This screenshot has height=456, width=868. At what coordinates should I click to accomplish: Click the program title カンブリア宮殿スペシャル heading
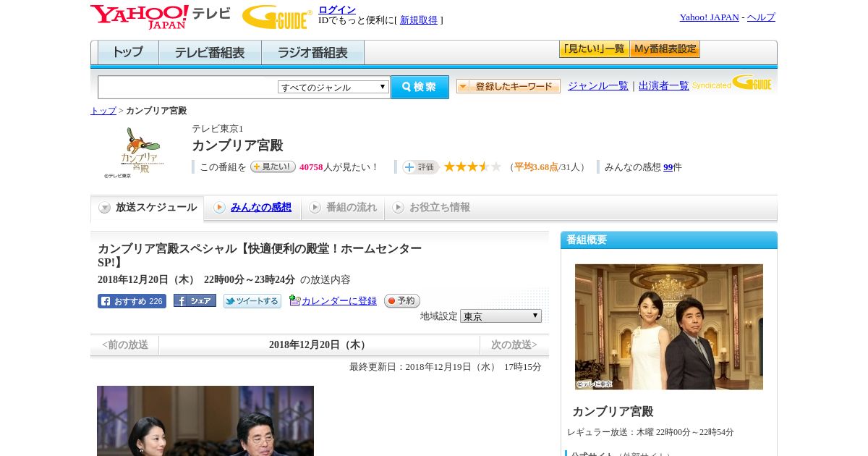point(260,256)
